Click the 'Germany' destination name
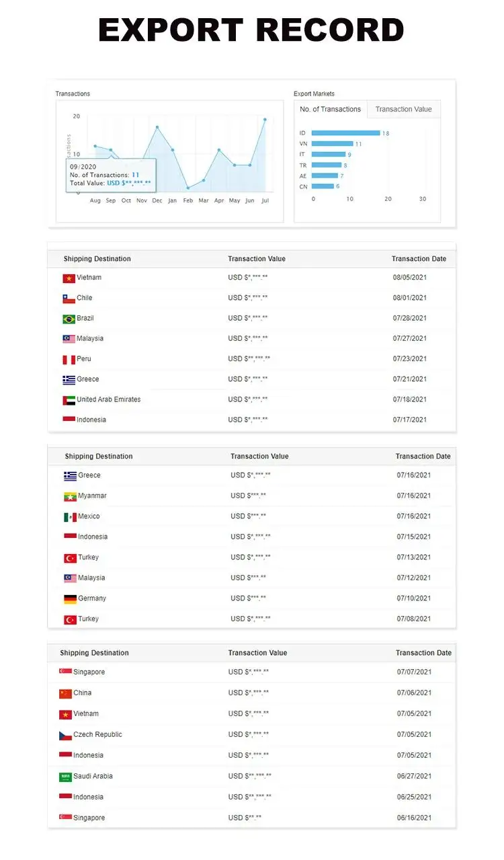This screenshot has height=860, width=504. coord(92,598)
